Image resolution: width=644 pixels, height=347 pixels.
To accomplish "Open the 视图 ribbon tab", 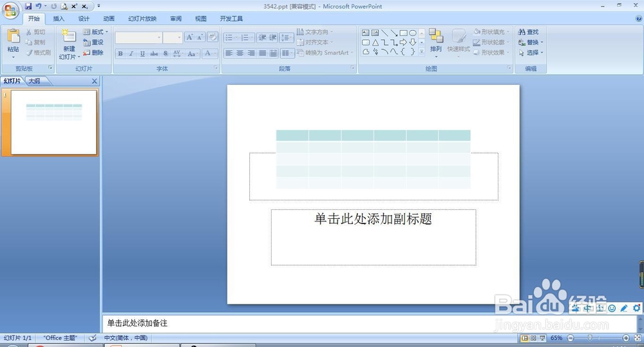I will pyautogui.click(x=201, y=19).
